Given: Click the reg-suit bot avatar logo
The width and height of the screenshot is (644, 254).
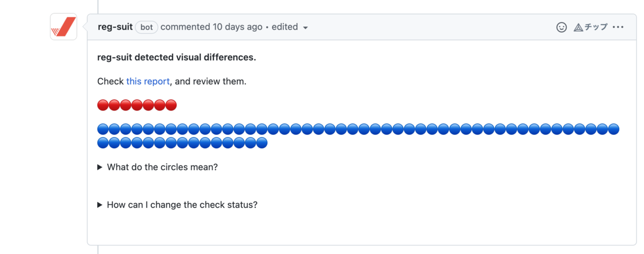Looking at the screenshot, I should coord(63,27).
